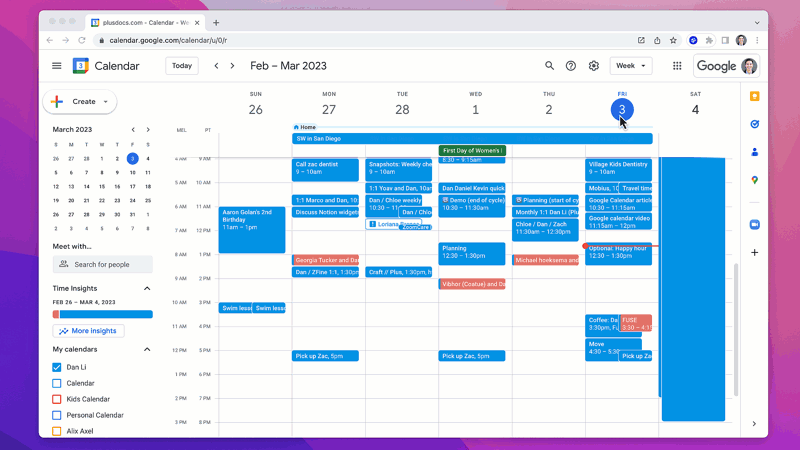Previous month in mini calendar
This screenshot has width=800, height=450.
(133, 130)
